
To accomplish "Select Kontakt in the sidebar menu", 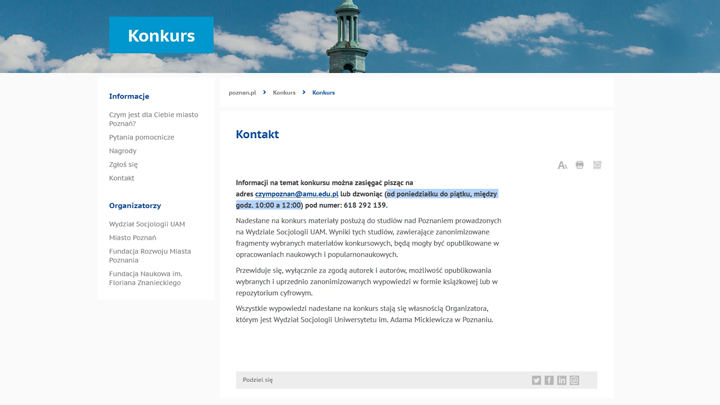I will click(121, 178).
